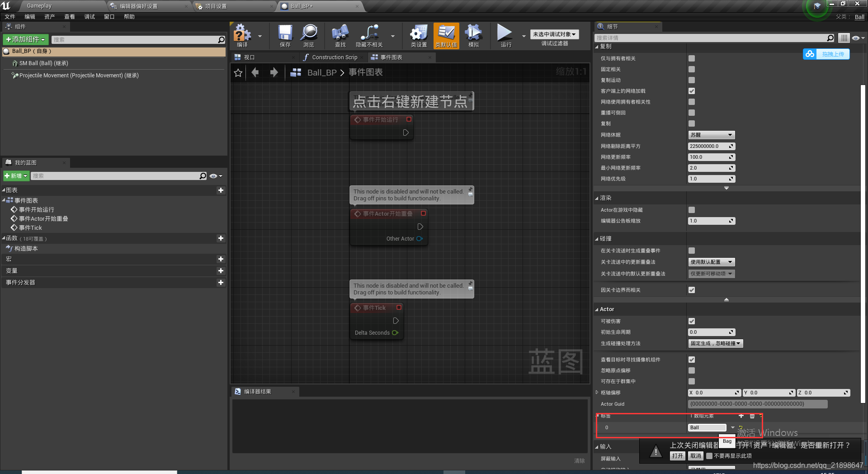868x474 pixels.
Task: Toggle the 复制运动 checkbox
Action: coord(692,80)
